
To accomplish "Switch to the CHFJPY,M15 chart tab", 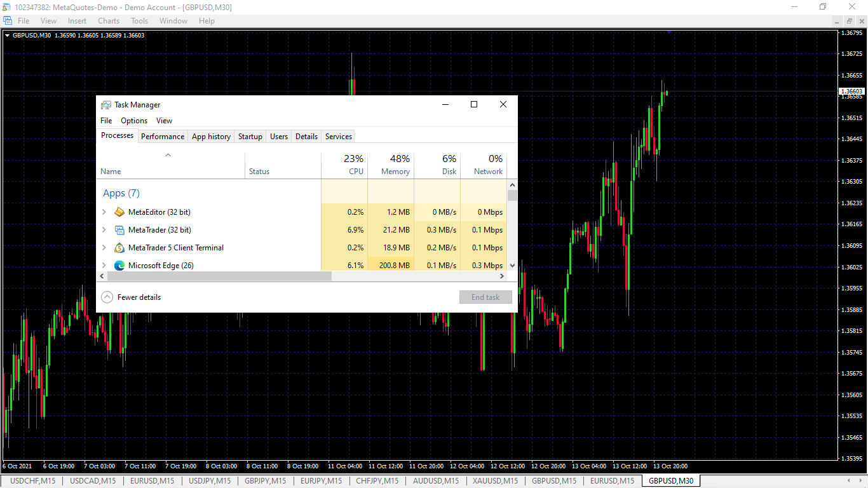I will [x=377, y=481].
